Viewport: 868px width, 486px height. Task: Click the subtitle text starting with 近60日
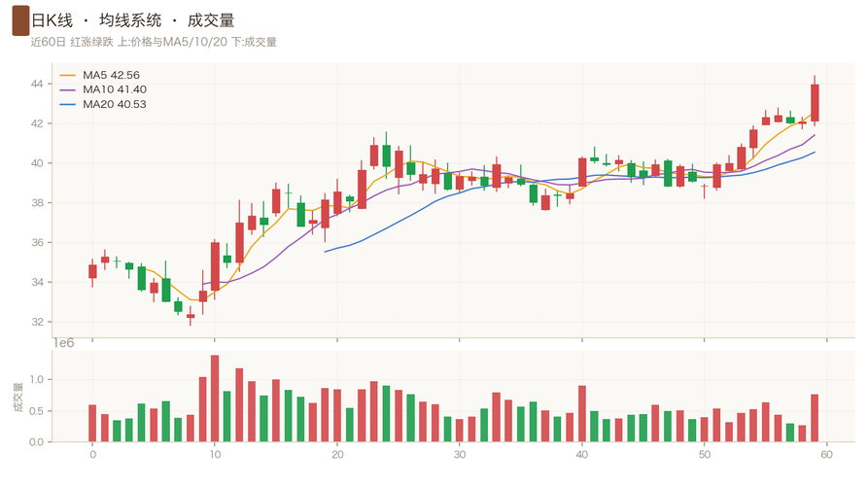pos(154,42)
